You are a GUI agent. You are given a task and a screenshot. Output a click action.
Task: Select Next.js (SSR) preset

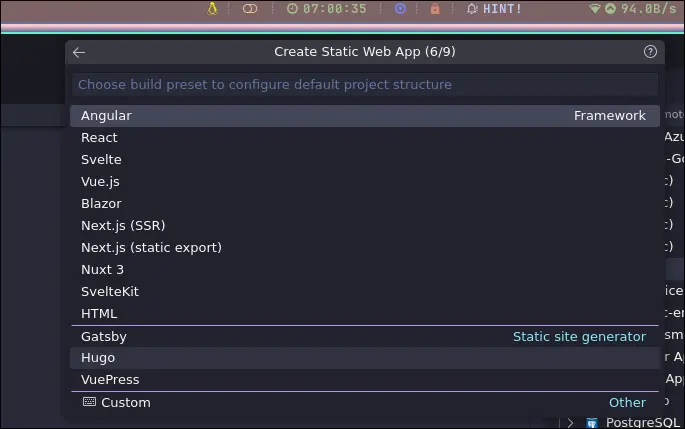point(365,225)
